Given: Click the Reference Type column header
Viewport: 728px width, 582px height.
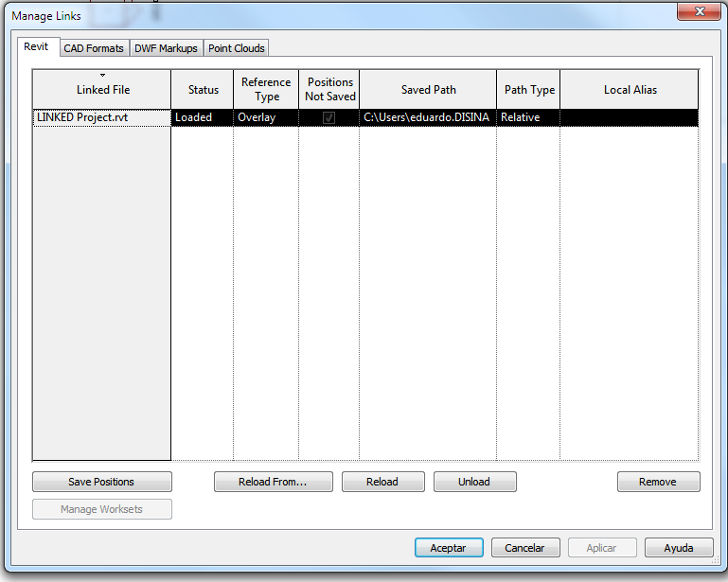Looking at the screenshot, I should 266,90.
